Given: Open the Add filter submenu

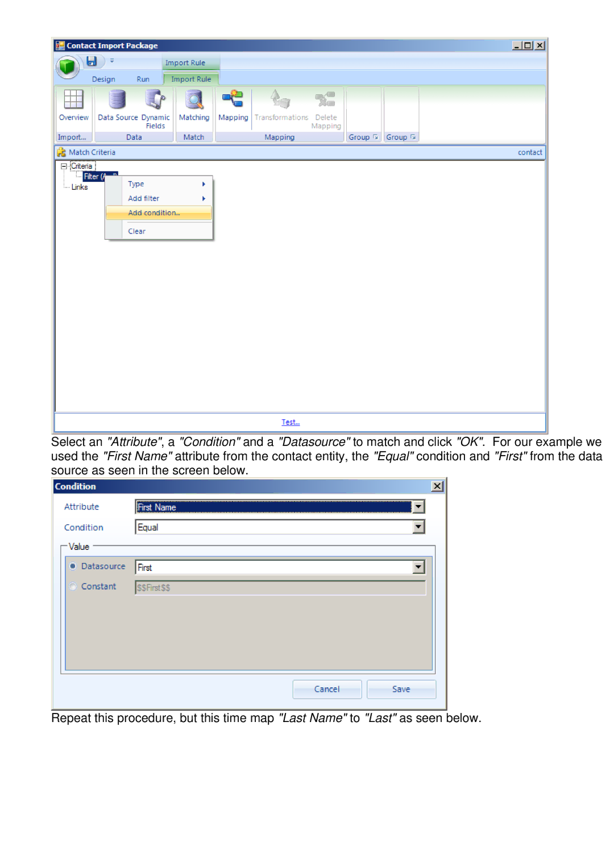Looking at the screenshot, I should coord(159,198).
